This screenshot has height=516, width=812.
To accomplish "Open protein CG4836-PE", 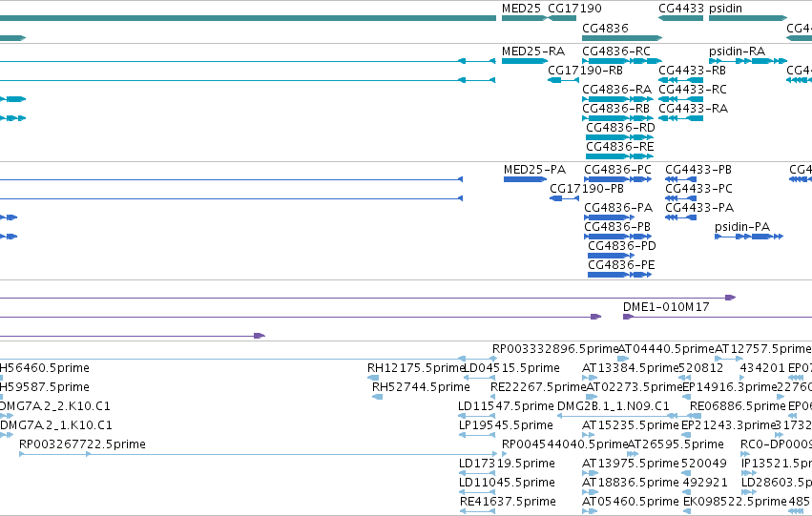I will tap(621, 265).
